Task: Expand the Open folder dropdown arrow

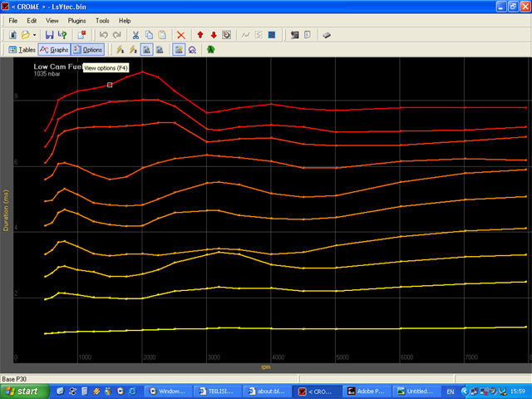Action: [x=35, y=35]
